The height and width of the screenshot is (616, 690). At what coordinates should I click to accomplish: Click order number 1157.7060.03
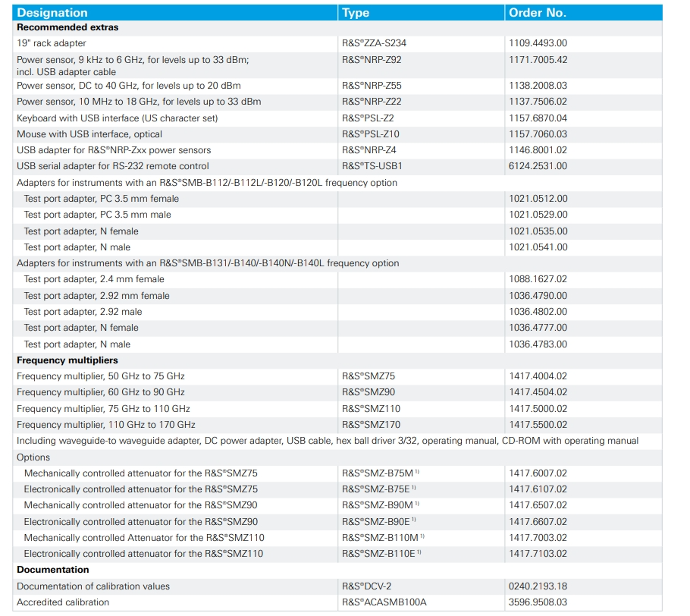(x=538, y=134)
